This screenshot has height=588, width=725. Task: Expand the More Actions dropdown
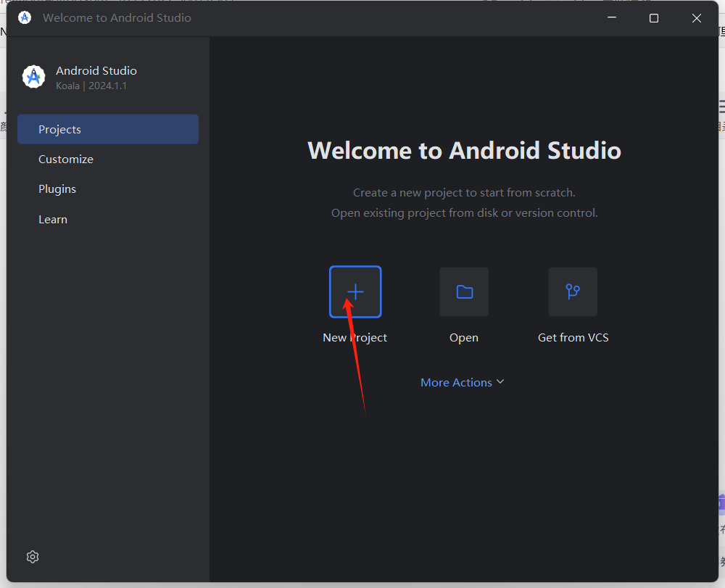pyautogui.click(x=463, y=382)
